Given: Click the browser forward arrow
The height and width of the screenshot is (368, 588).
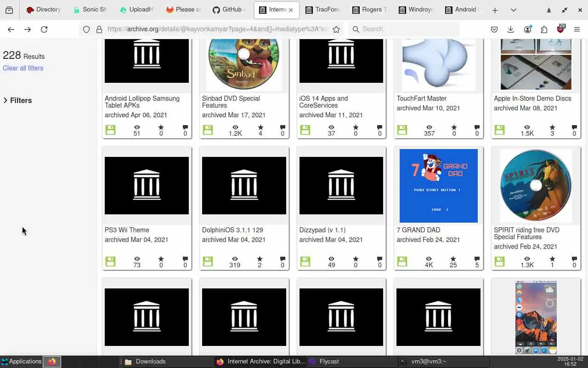Looking at the screenshot, I should (28, 29).
